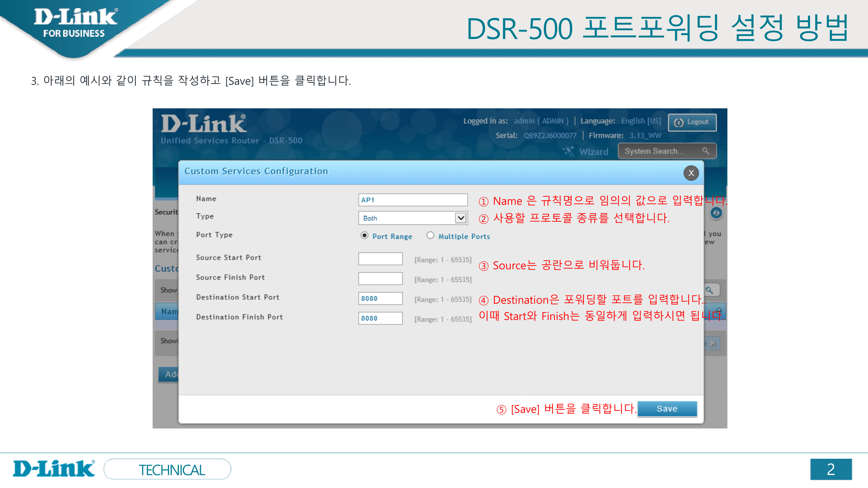Click the Logout button
The width and height of the screenshot is (868, 488).
click(x=692, y=122)
